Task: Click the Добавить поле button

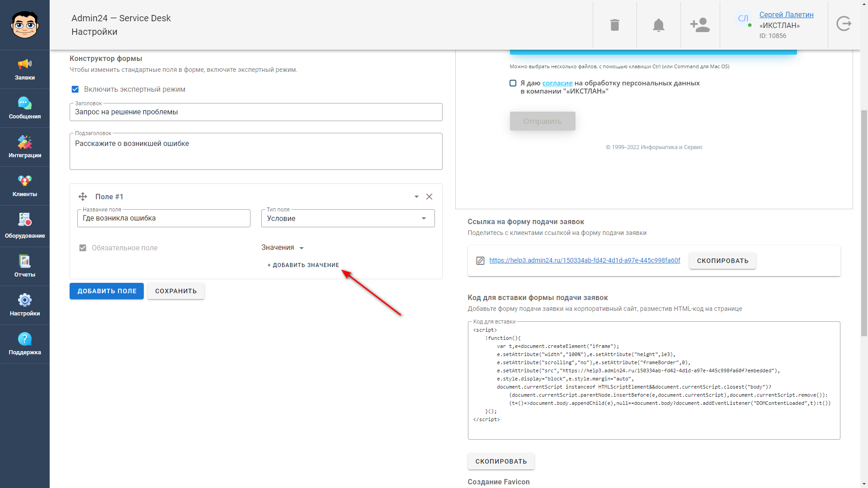Action: 107,291
